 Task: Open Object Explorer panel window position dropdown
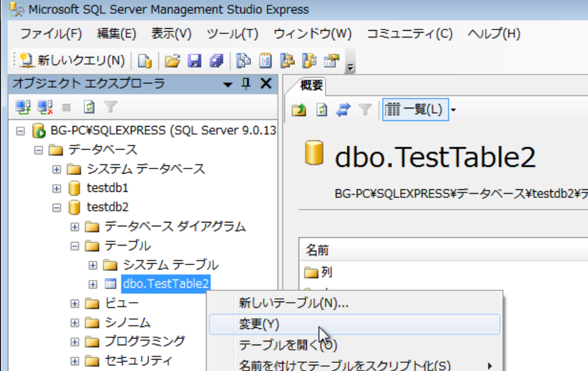tap(227, 85)
